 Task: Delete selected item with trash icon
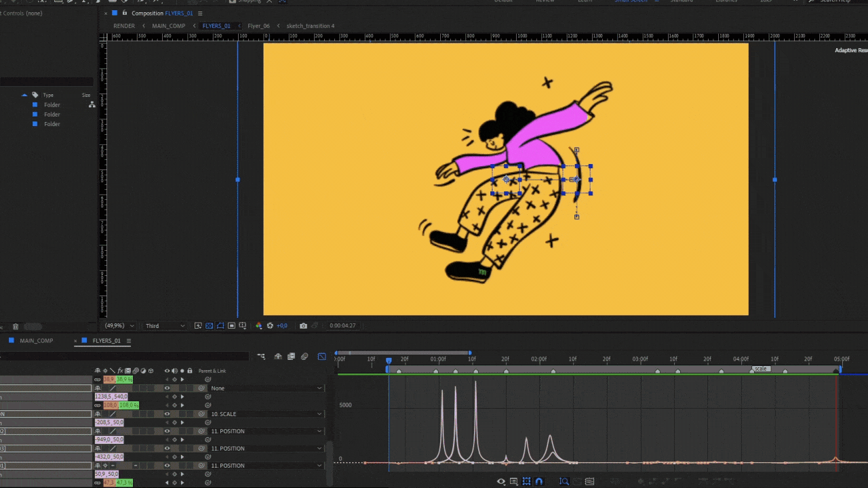[x=16, y=327]
